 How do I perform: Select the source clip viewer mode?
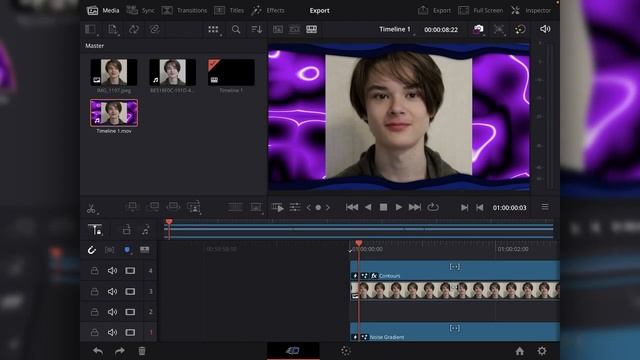coord(278,29)
